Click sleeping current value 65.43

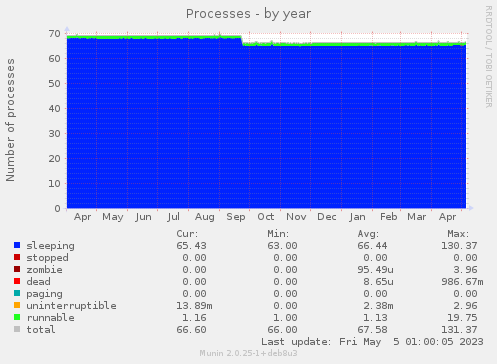[191, 246]
